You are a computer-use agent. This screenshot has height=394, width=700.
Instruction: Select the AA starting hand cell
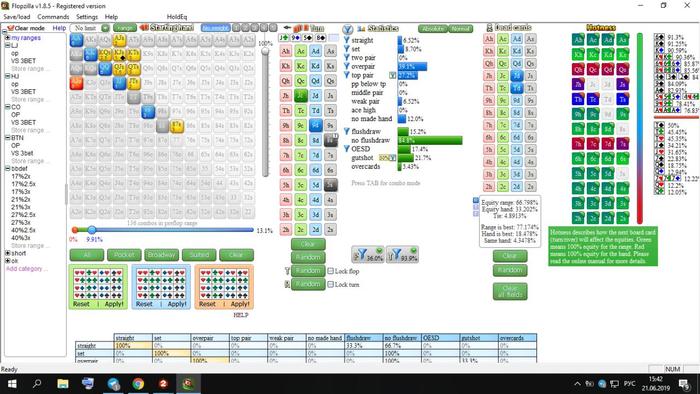(x=76, y=40)
